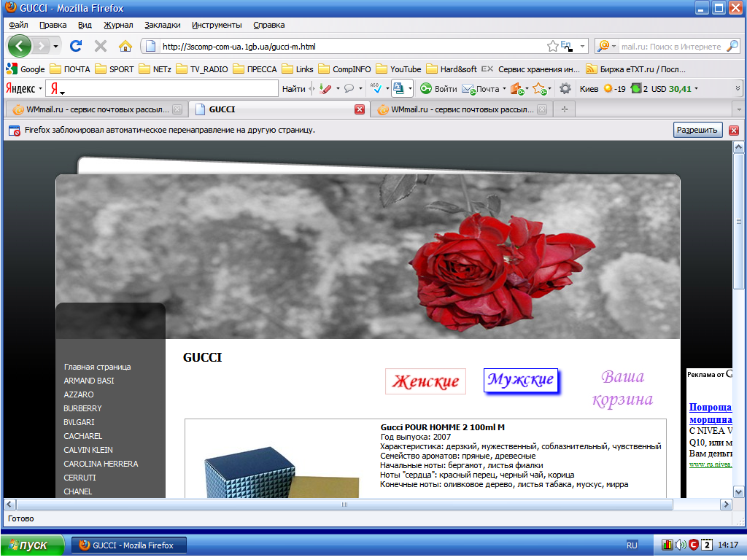Click the spell check ABC icon
Image resolution: width=747 pixels, height=560 pixels.
[x=376, y=88]
